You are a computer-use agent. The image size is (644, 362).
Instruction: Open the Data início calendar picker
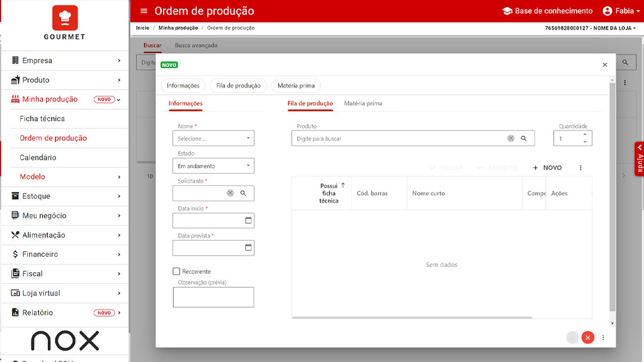pyautogui.click(x=248, y=220)
